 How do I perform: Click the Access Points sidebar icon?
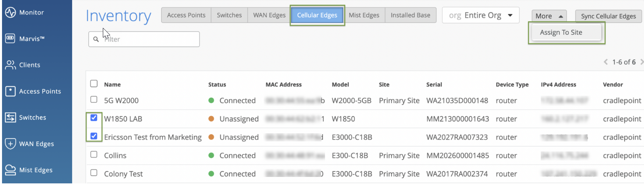pos(10,91)
